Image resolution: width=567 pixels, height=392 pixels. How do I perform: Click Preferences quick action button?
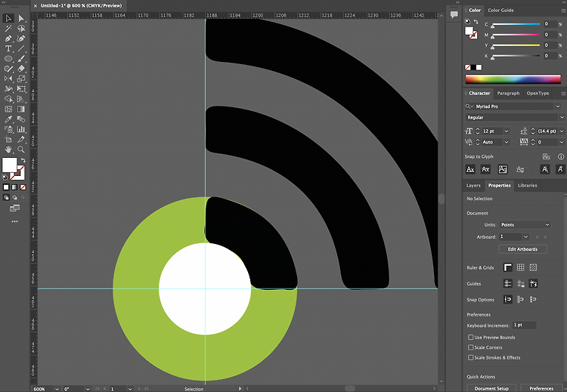pyautogui.click(x=541, y=388)
